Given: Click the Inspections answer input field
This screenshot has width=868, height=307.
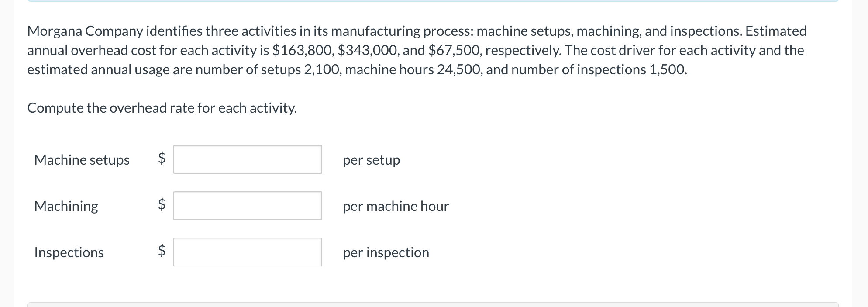Looking at the screenshot, I should tap(247, 252).
